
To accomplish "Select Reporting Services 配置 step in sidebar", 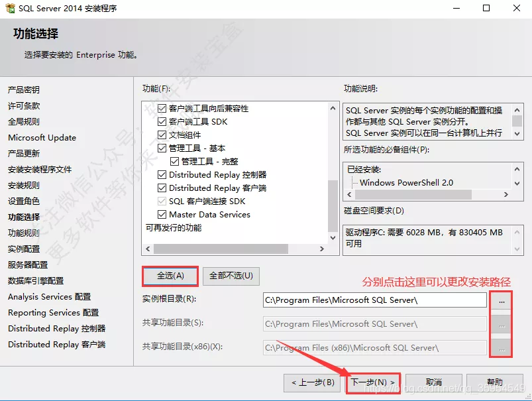I will 53,312.
